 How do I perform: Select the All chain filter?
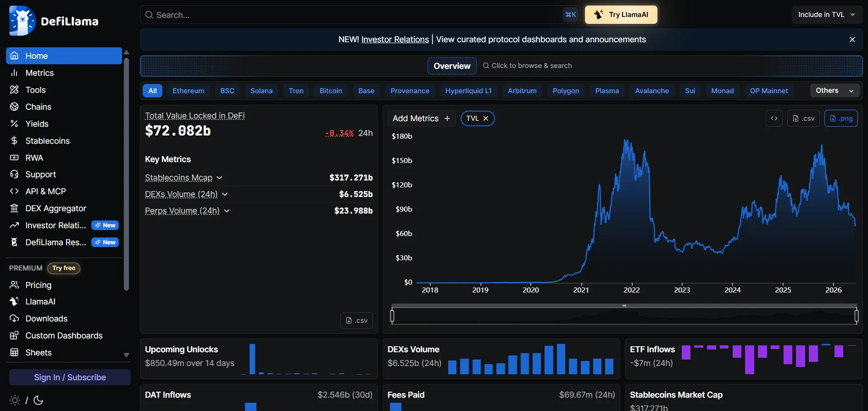(153, 91)
